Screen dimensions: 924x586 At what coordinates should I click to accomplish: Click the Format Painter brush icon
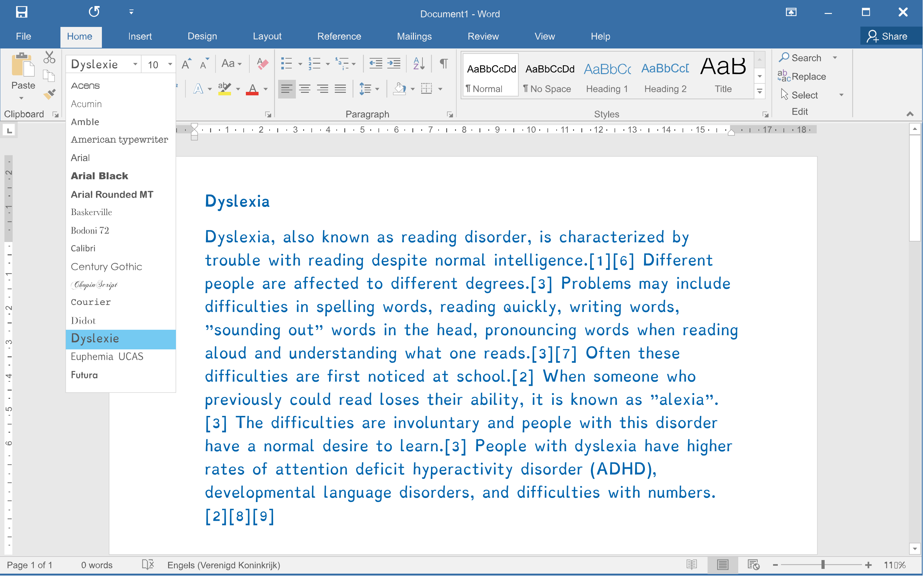[x=49, y=94]
